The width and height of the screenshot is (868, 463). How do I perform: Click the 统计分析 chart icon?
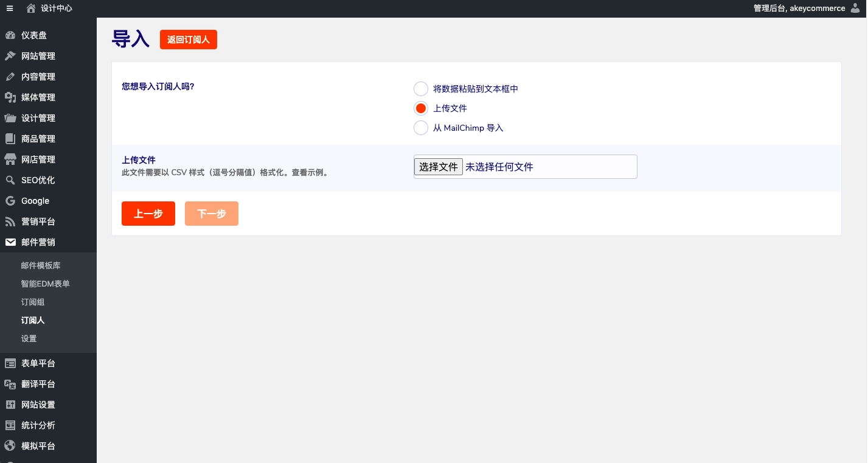[x=10, y=425]
